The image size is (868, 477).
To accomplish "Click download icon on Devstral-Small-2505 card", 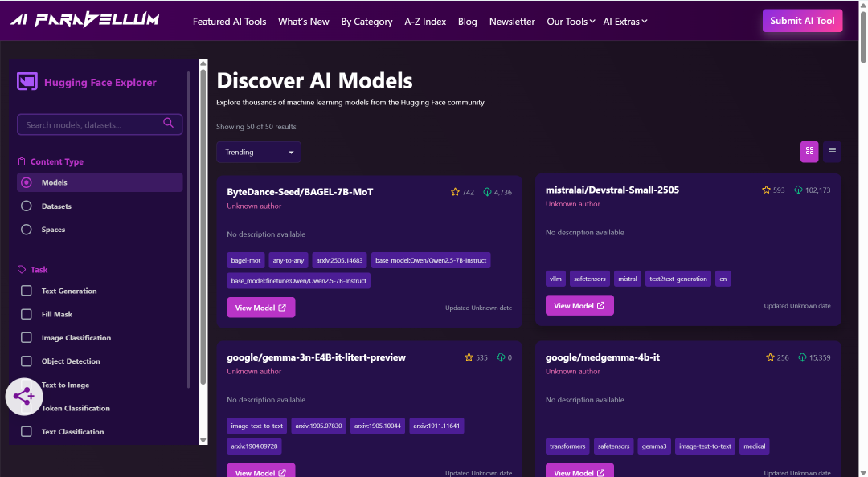I will (798, 190).
